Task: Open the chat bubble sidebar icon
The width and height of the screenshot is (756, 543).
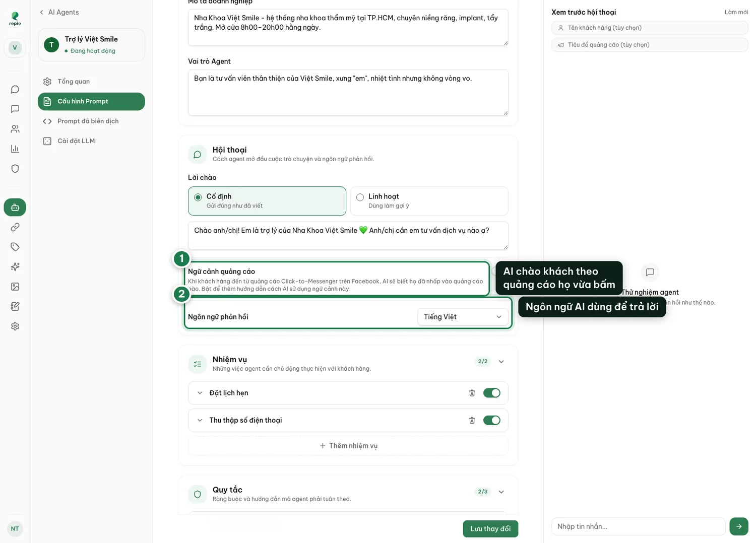Action: point(15,89)
